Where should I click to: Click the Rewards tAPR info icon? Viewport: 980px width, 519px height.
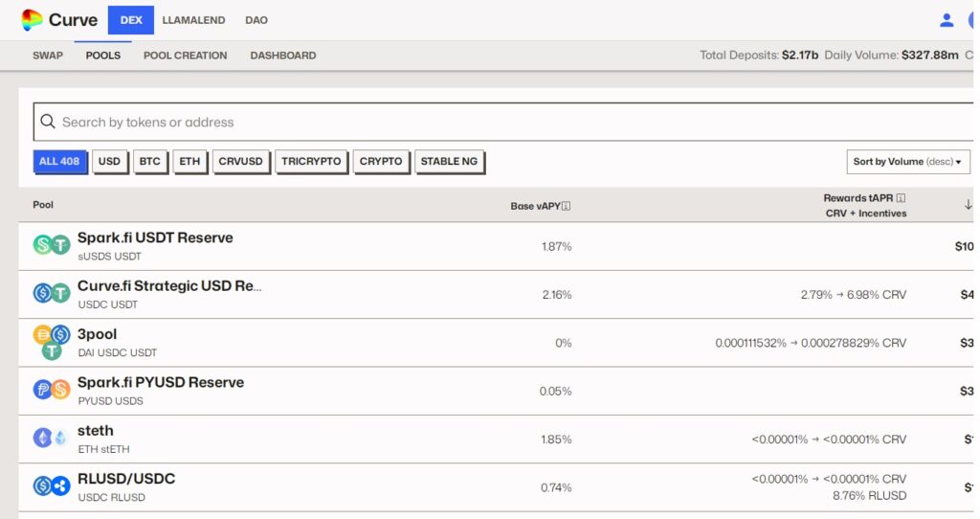coord(901,198)
